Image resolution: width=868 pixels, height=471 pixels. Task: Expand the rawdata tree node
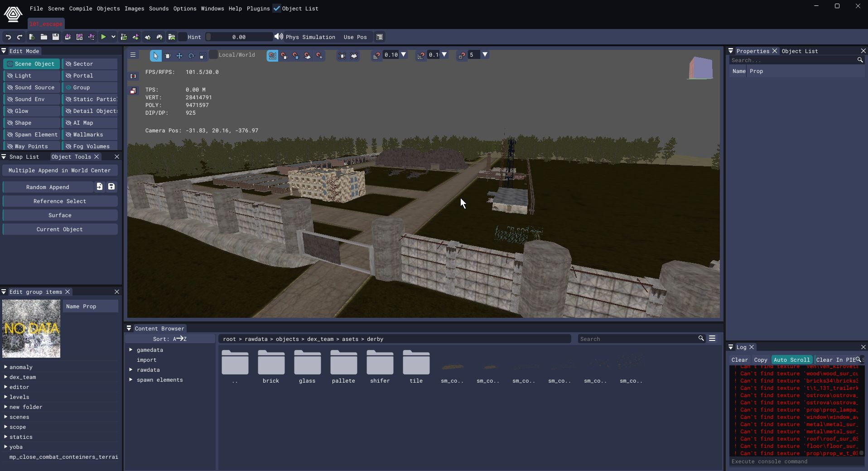131,370
